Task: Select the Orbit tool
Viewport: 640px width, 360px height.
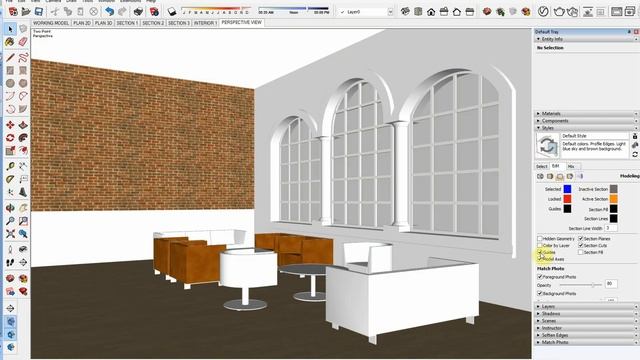Action: point(10,208)
